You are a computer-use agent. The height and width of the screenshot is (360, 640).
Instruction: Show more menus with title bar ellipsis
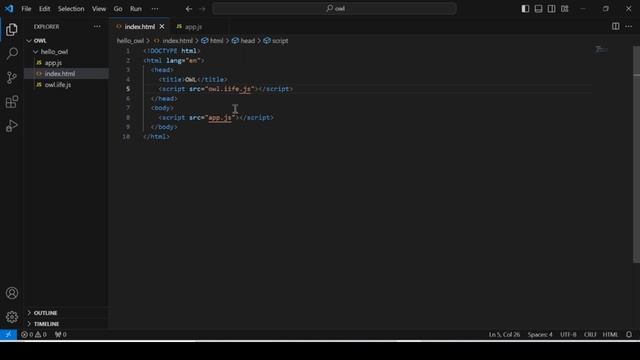pyautogui.click(x=155, y=9)
